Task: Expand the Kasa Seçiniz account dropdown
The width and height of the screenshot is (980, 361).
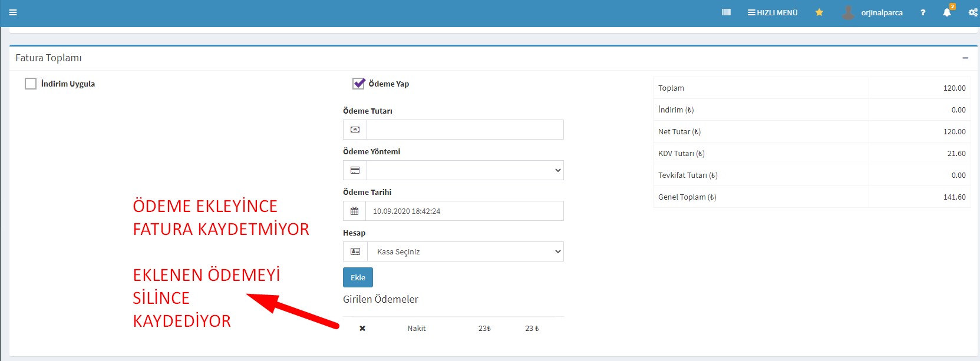Action: [x=464, y=251]
